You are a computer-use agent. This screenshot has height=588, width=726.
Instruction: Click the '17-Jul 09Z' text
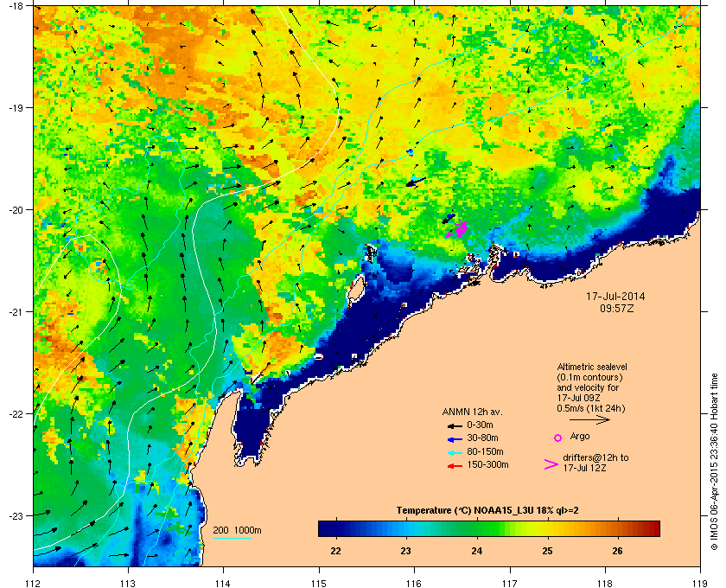579,398
